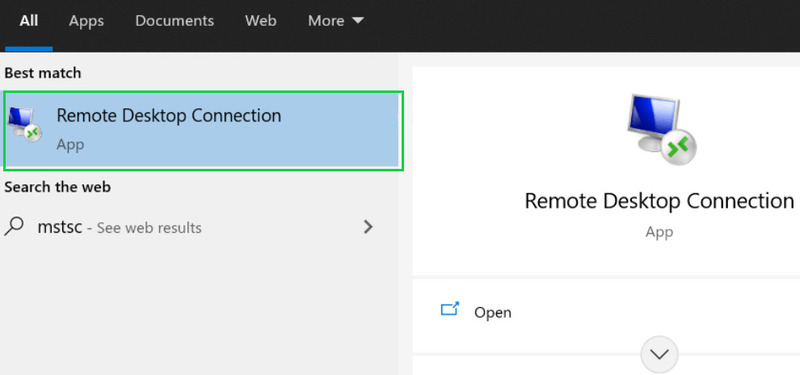Expand more actions with the round chevron
The height and width of the screenshot is (375, 800).
[659, 354]
